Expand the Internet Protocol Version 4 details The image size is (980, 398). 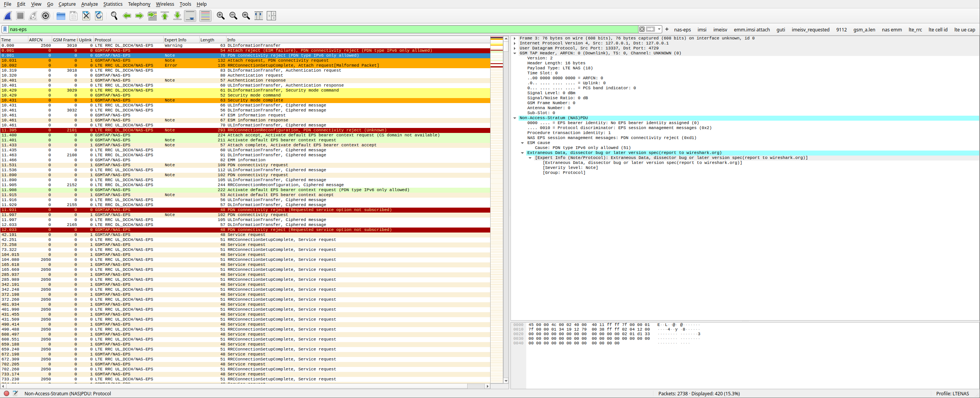(515, 43)
